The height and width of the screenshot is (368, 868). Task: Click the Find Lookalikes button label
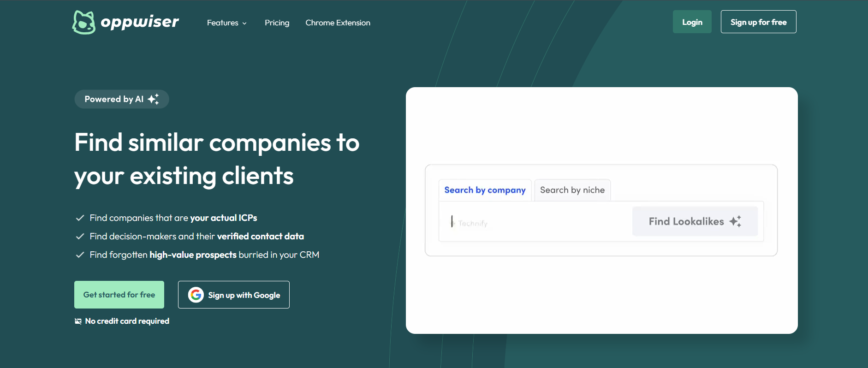(x=686, y=221)
